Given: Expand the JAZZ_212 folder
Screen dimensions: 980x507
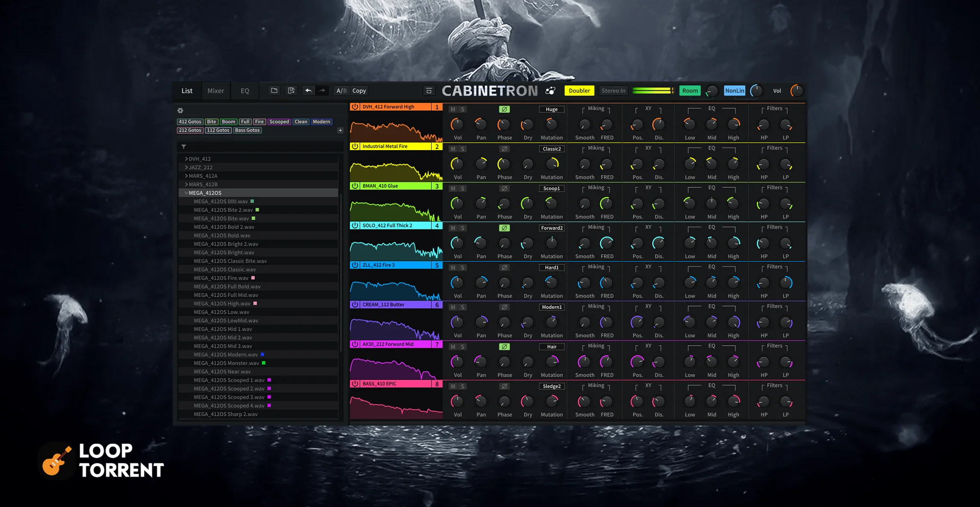Looking at the screenshot, I should point(186,167).
